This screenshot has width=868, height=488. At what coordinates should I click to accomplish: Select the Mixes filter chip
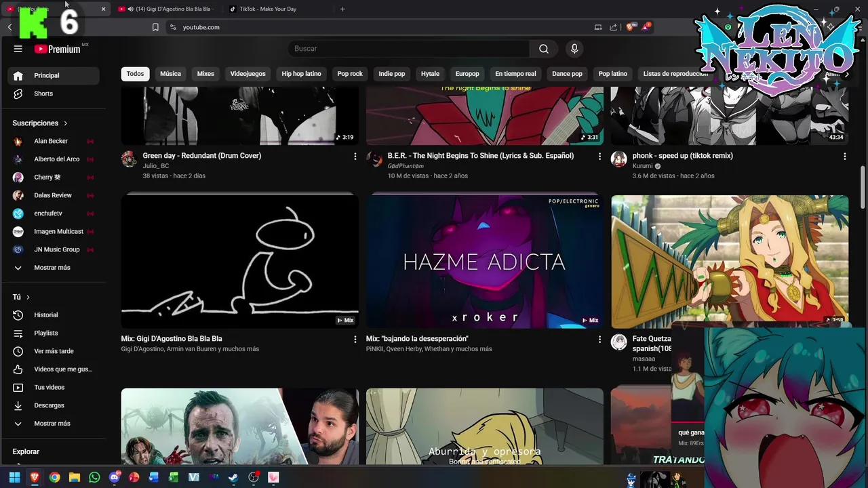(205, 74)
